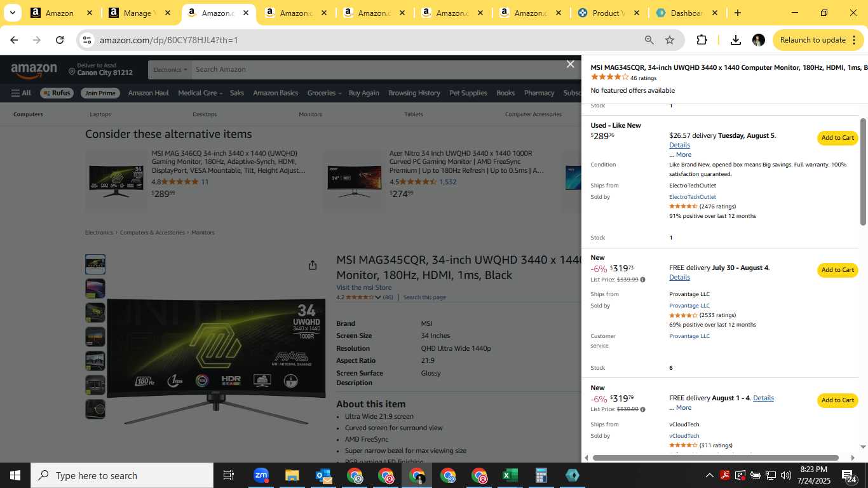Click info icon beside $319.73 list price
This screenshot has height=488, width=868.
[x=642, y=280]
